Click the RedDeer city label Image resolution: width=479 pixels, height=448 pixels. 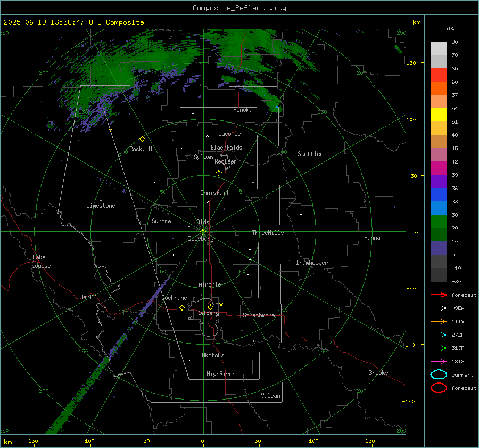coord(226,161)
